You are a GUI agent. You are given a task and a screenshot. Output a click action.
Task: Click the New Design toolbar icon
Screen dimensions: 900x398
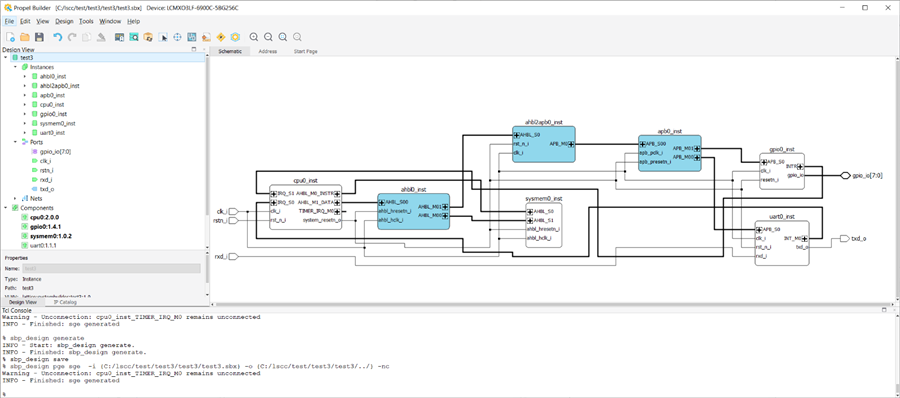pyautogui.click(x=10, y=37)
